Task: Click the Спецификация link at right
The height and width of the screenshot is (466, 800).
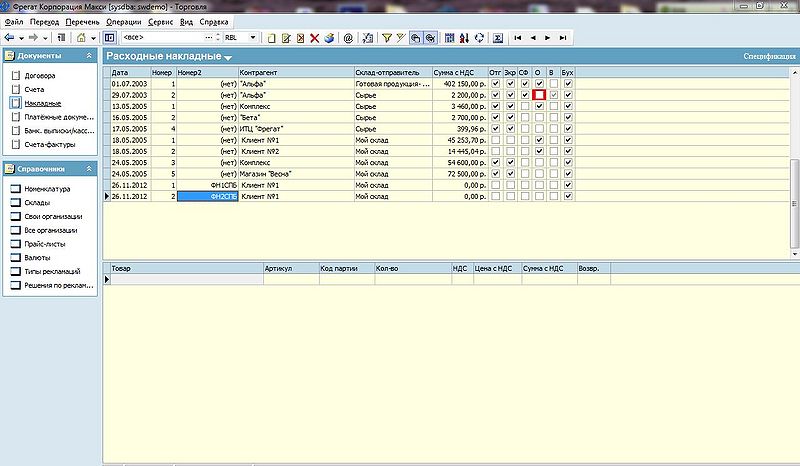Action: [x=769, y=56]
